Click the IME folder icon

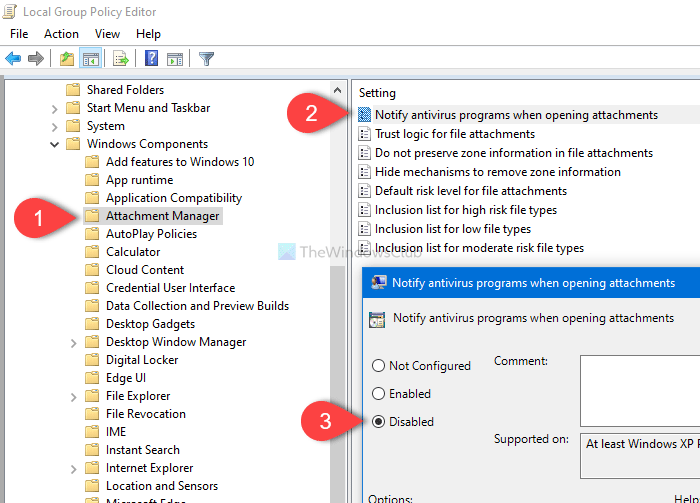(92, 432)
